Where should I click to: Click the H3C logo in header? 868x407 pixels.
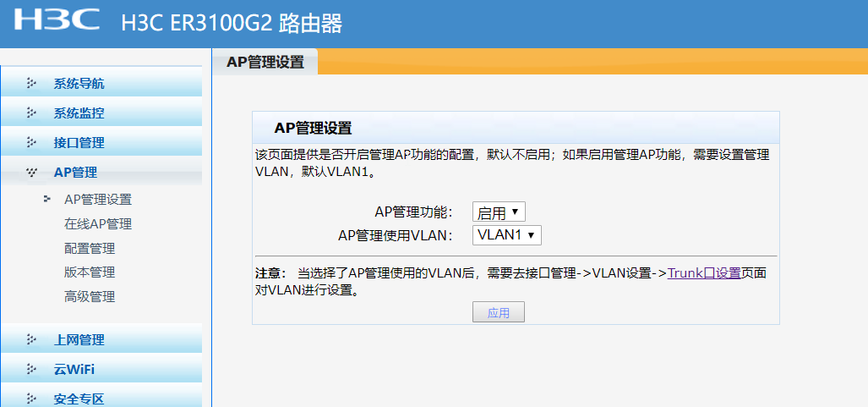click(57, 19)
